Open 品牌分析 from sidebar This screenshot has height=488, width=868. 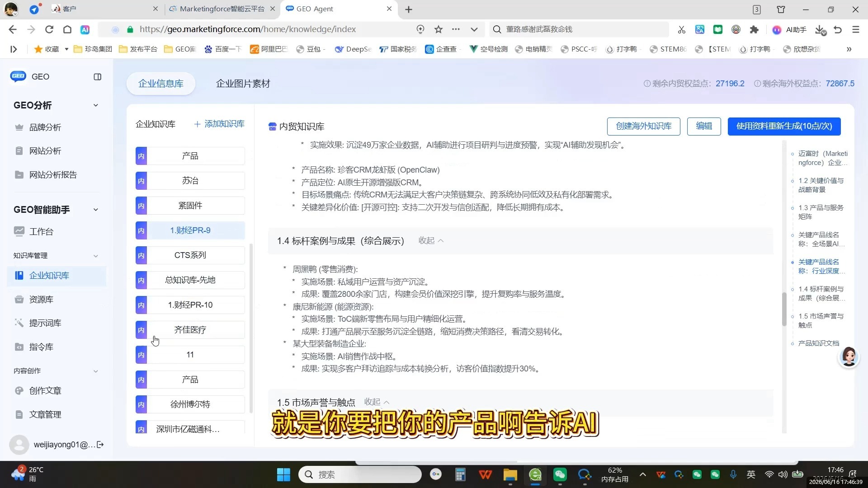tap(45, 127)
